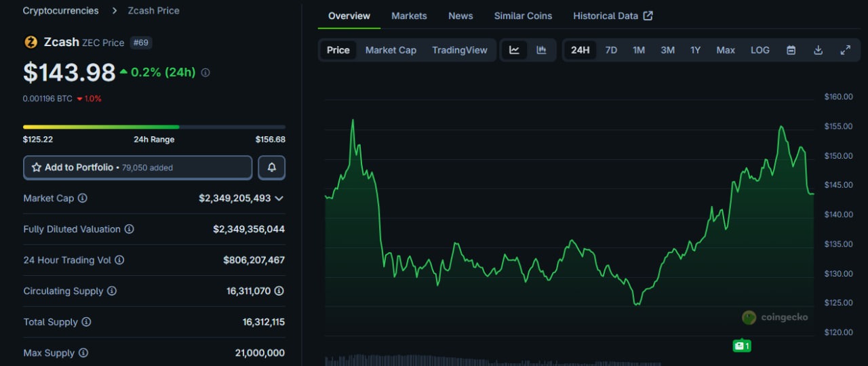This screenshot has width=868, height=366.
Task: Open the Markets tab
Action: pyautogui.click(x=409, y=16)
